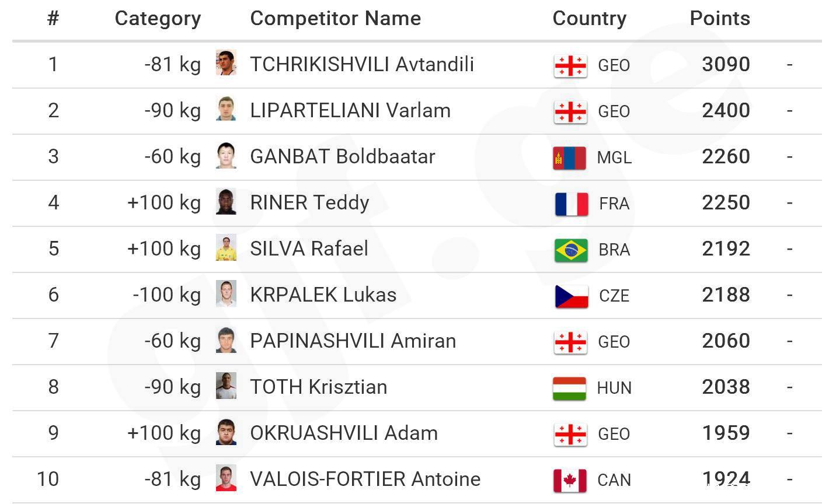Open Rafael Silva's profile photo
Image resolution: width=836 pixels, height=504 pixels.
(226, 248)
